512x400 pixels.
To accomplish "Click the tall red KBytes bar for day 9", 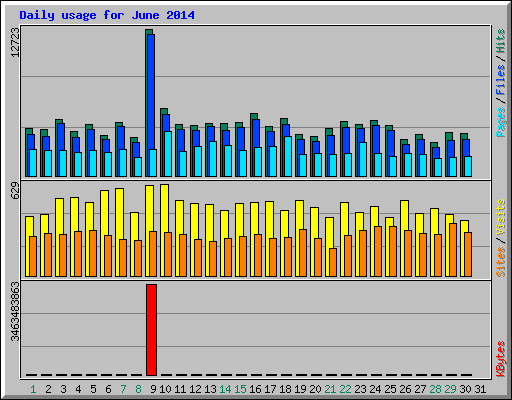I will (x=151, y=330).
